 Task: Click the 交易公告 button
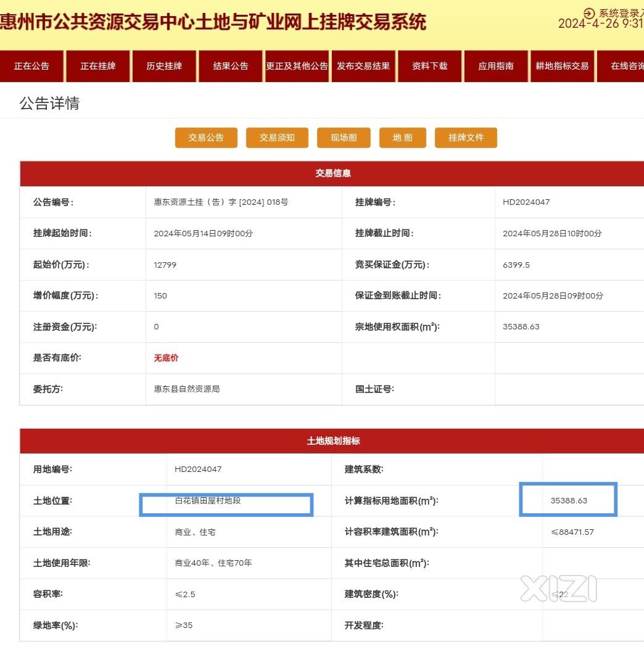point(206,138)
